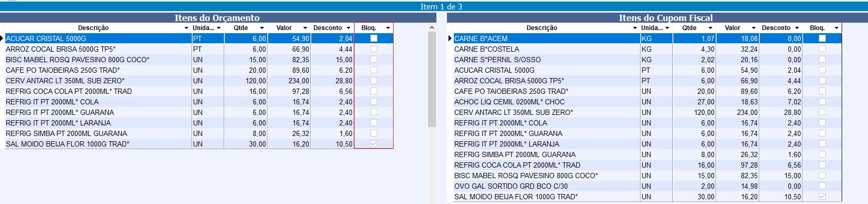This screenshot has width=868, height=204.
Task: Click KG unit in CARNE S*PERNIL row
Action: (646, 60)
